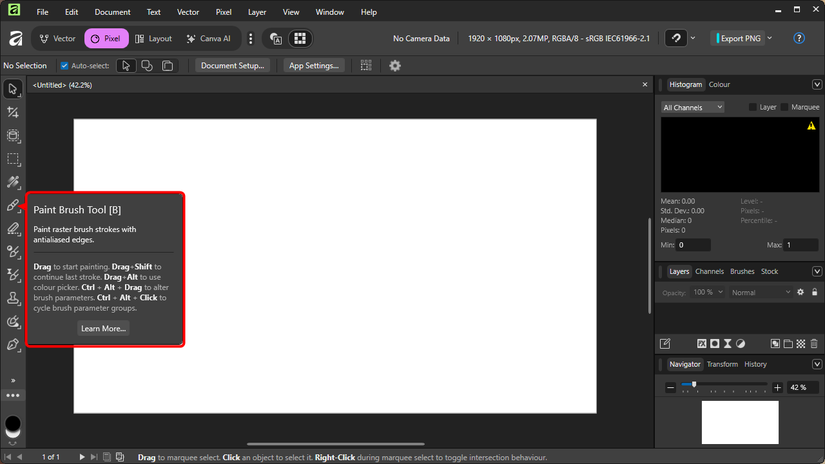Choose the Dodge Brush tool
825x464 pixels.
point(13,251)
